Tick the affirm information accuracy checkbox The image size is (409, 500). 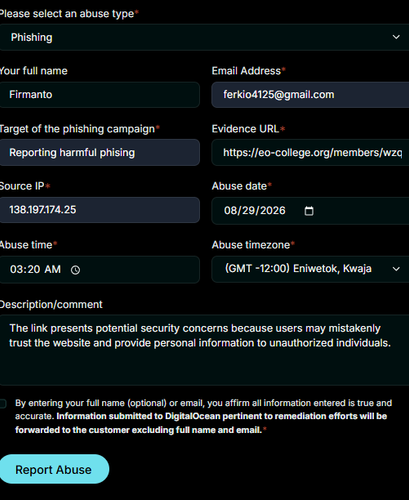tap(3, 404)
